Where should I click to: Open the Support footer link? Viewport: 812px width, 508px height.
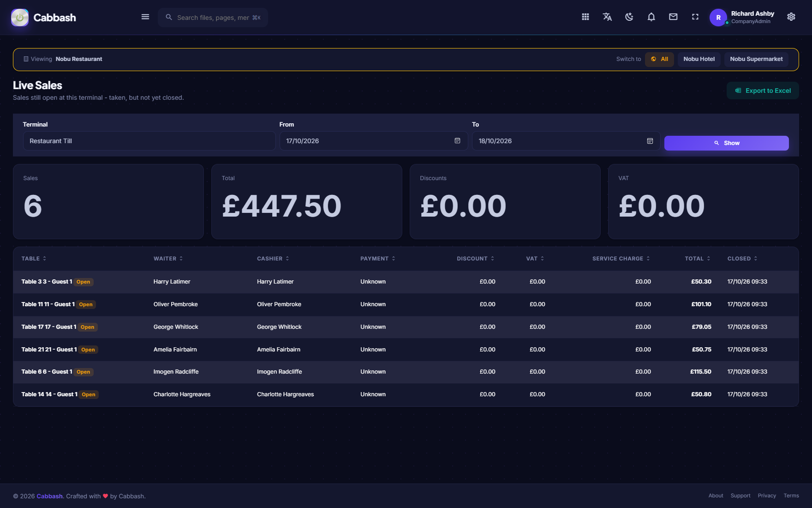(740, 496)
